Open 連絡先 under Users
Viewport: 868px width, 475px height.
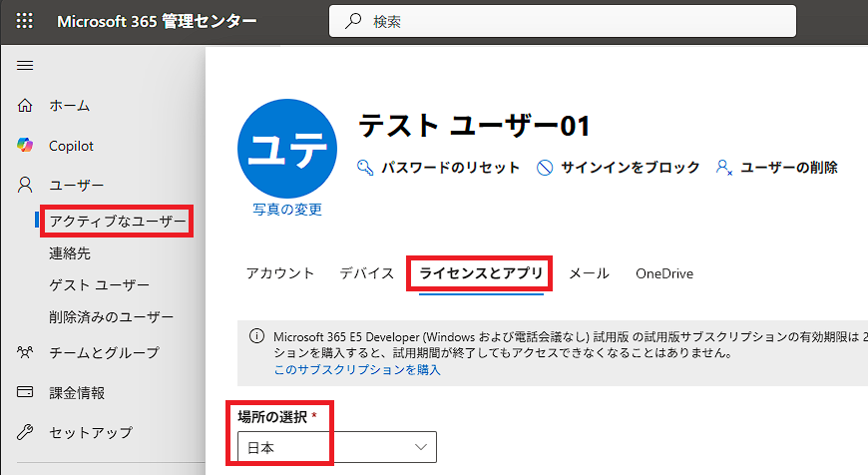coord(70,253)
